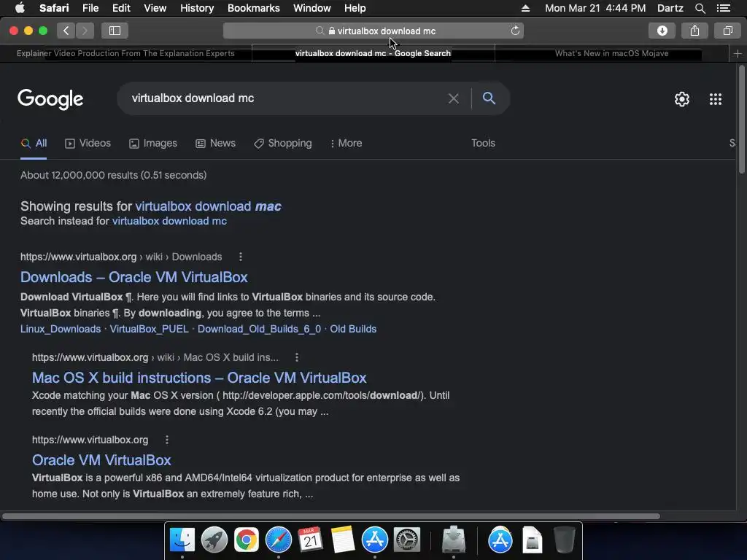Clear the Google search box with X
This screenshot has height=560, width=747.
pyautogui.click(x=454, y=98)
